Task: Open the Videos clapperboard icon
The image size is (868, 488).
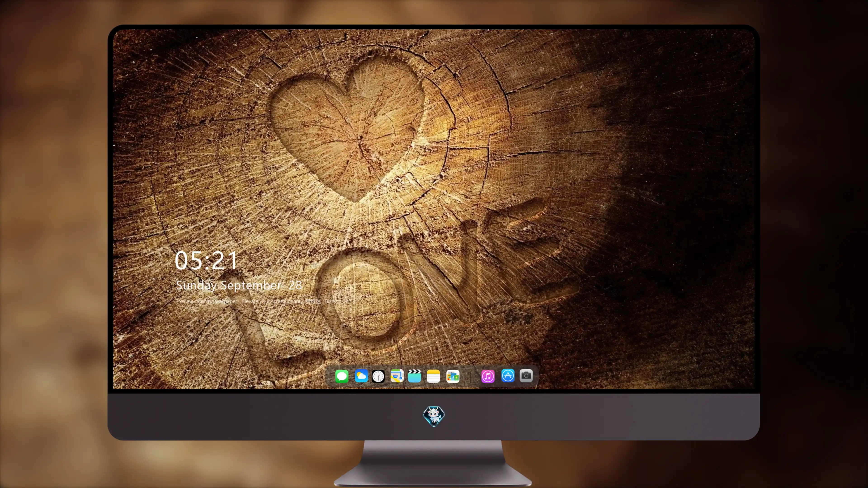Action: click(x=415, y=376)
